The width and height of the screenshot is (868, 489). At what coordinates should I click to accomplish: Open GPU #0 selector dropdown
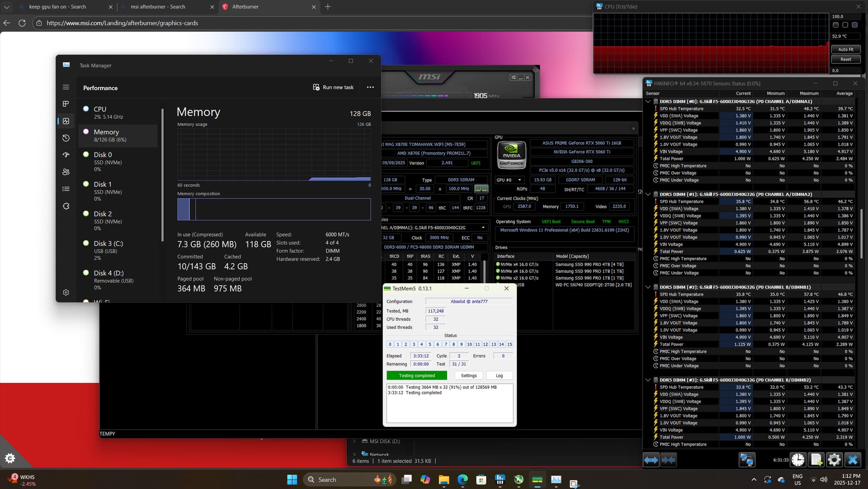[509, 180]
